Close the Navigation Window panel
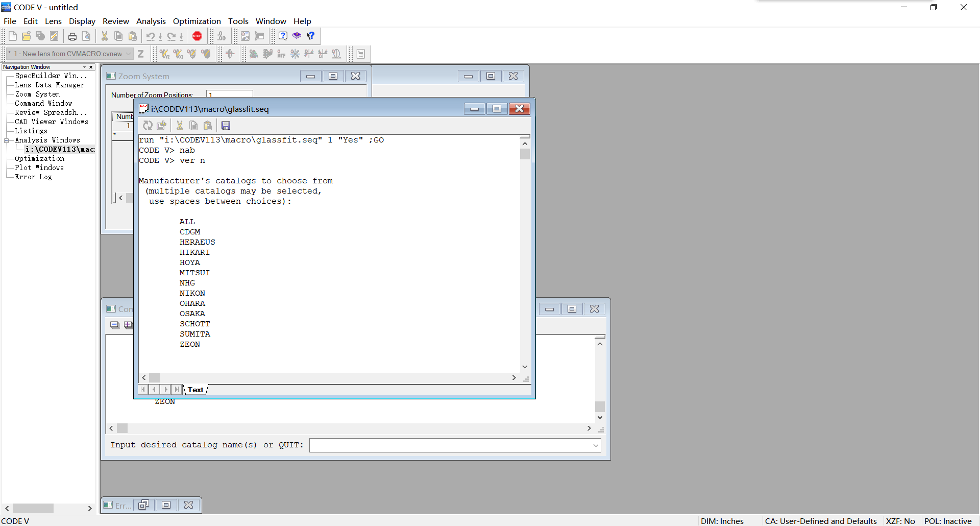Viewport: 980px width, 526px height. [91, 67]
